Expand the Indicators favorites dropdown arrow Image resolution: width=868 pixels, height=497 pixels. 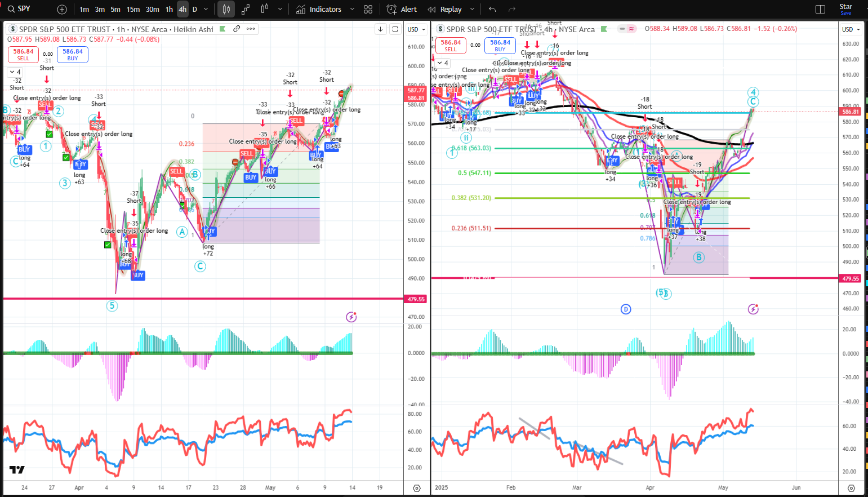352,10
